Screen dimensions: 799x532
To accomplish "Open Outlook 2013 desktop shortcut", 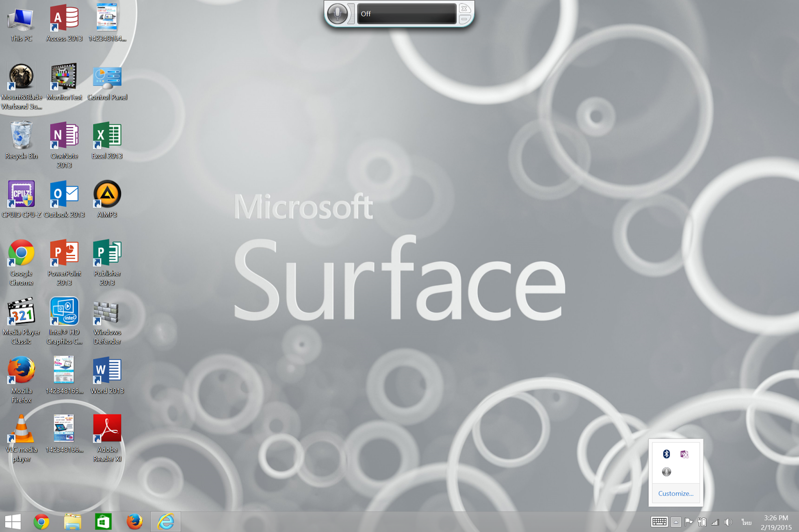I will [64, 200].
